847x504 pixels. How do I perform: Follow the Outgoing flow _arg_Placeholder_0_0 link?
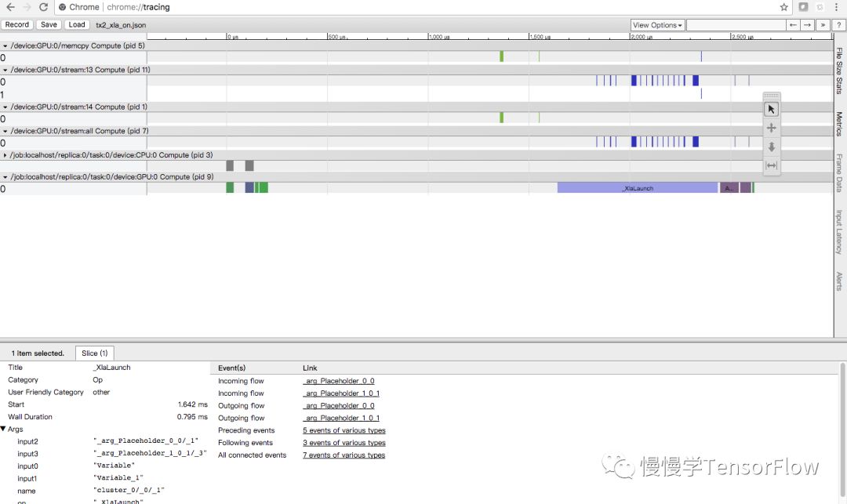pyautogui.click(x=339, y=406)
